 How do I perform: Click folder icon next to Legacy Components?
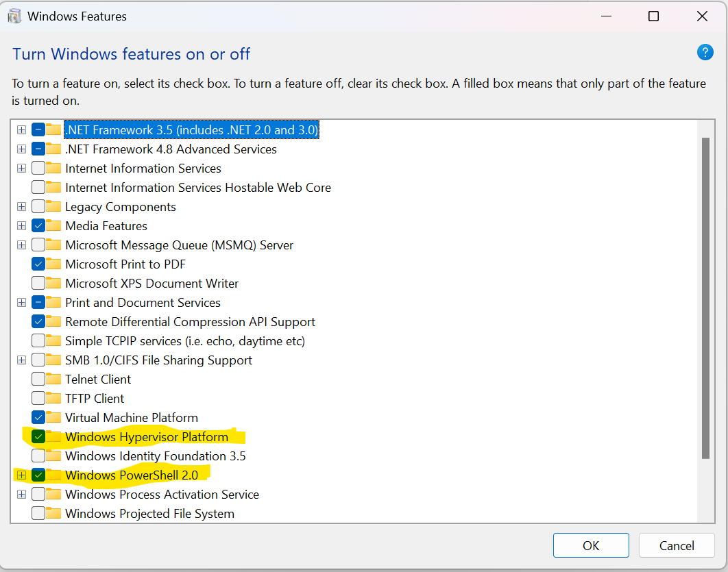click(x=53, y=206)
